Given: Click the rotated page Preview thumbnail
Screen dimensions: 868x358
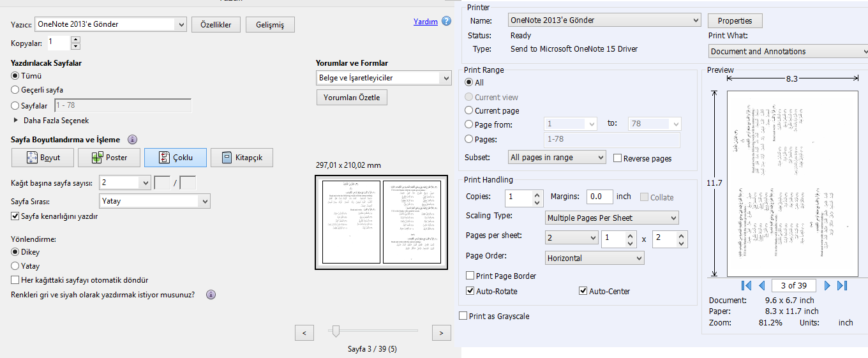Looking at the screenshot, I should [x=792, y=183].
